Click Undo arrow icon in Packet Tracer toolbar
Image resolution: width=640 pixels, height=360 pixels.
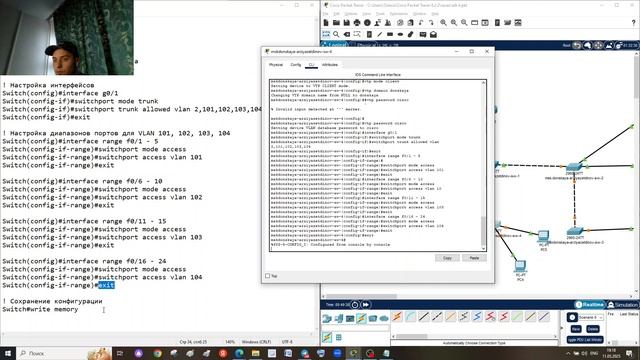click(x=421, y=23)
